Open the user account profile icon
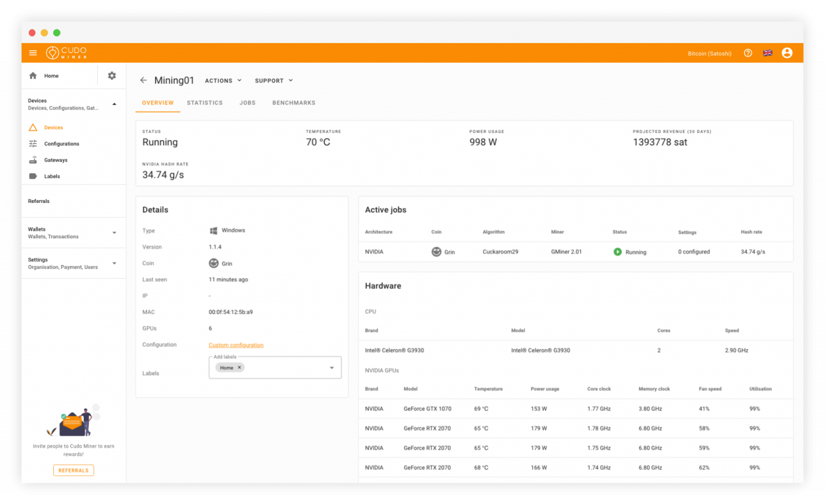Screen dimensions: 825x504 pyautogui.click(x=787, y=53)
